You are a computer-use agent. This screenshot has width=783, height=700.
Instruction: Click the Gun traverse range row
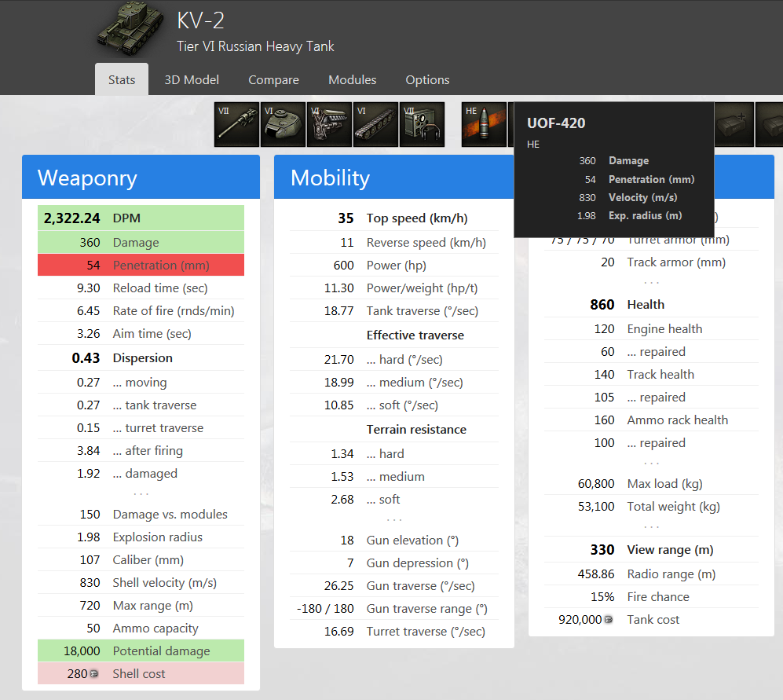[x=394, y=609]
